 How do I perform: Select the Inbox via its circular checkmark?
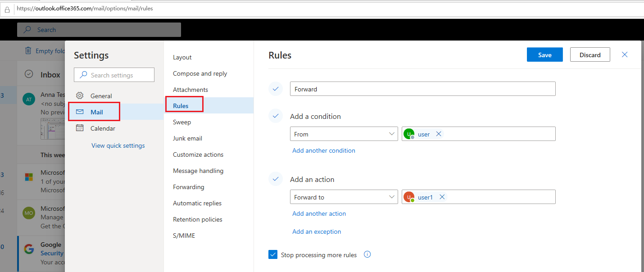click(x=29, y=74)
